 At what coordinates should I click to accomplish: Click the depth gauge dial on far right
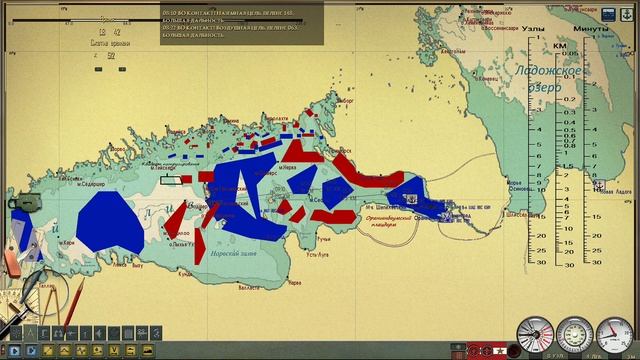614,335
